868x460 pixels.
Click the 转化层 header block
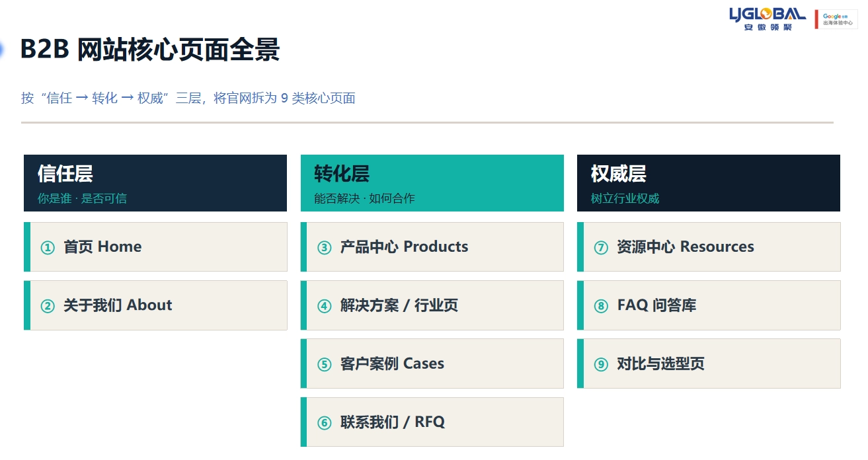pyautogui.click(x=432, y=183)
